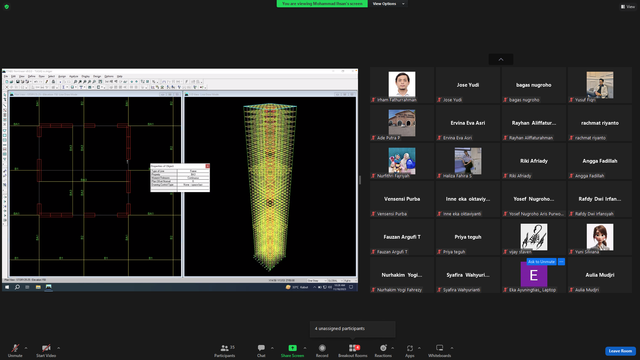Click the Lock/pencil icon in ETABS toolbar
The image size is (640, 360).
coord(47,82)
